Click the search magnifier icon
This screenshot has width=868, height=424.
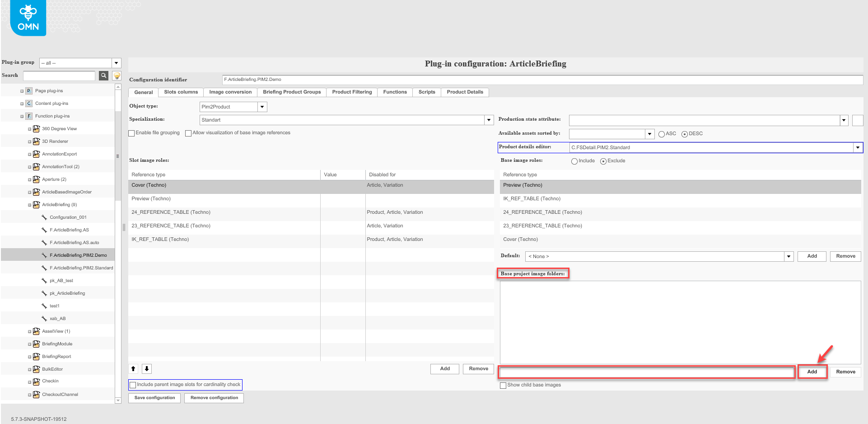tap(103, 75)
